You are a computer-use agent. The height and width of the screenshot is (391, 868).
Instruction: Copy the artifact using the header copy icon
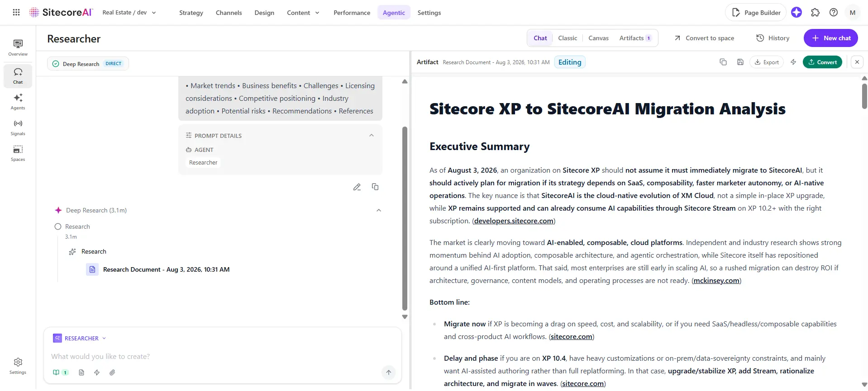(x=723, y=62)
